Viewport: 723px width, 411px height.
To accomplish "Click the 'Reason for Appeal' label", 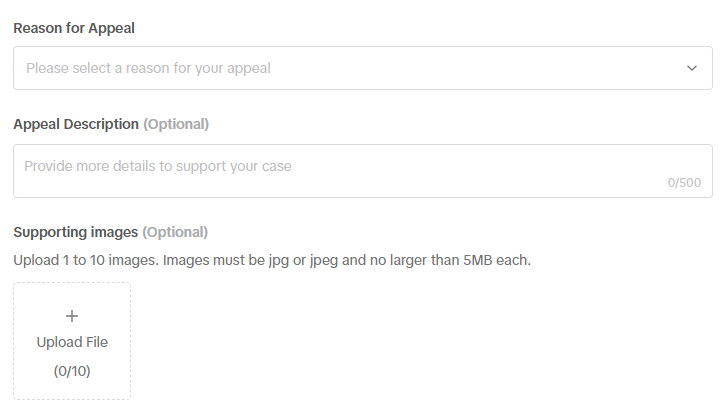I will pos(74,28).
